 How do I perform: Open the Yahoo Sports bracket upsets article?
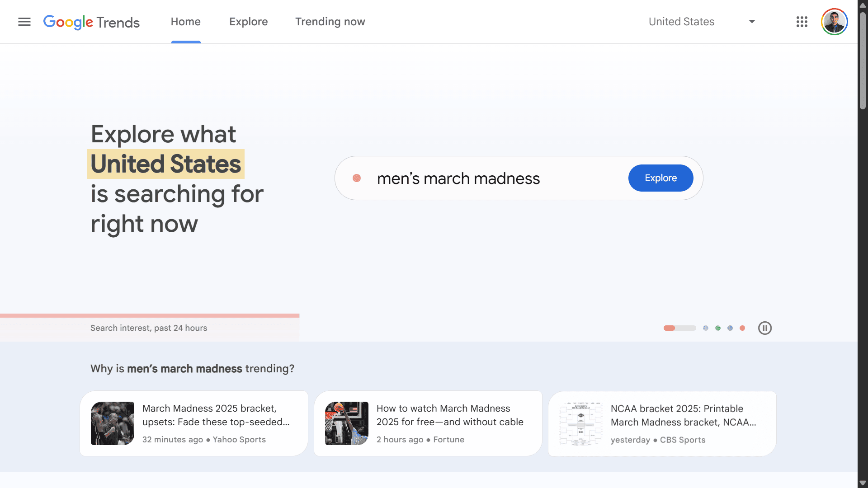tap(194, 423)
